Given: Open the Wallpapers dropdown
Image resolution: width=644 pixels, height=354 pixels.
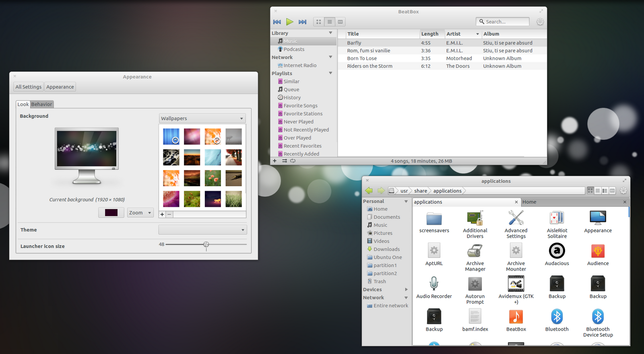Looking at the screenshot, I should point(202,118).
